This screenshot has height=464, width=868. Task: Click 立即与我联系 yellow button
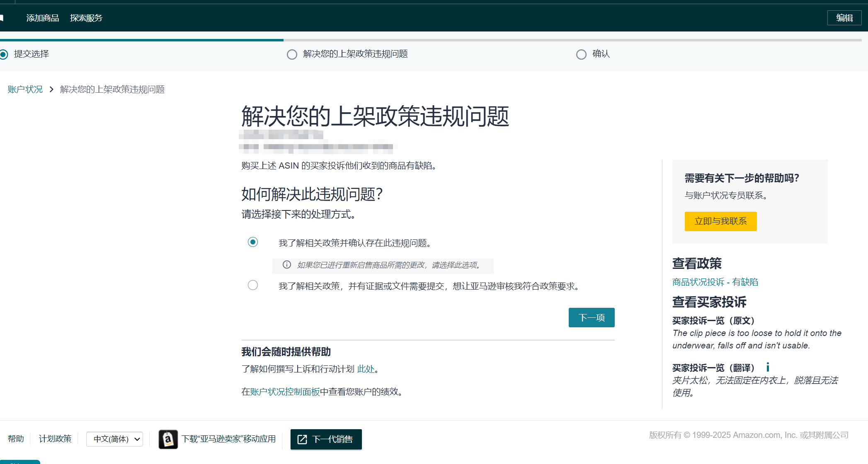720,221
